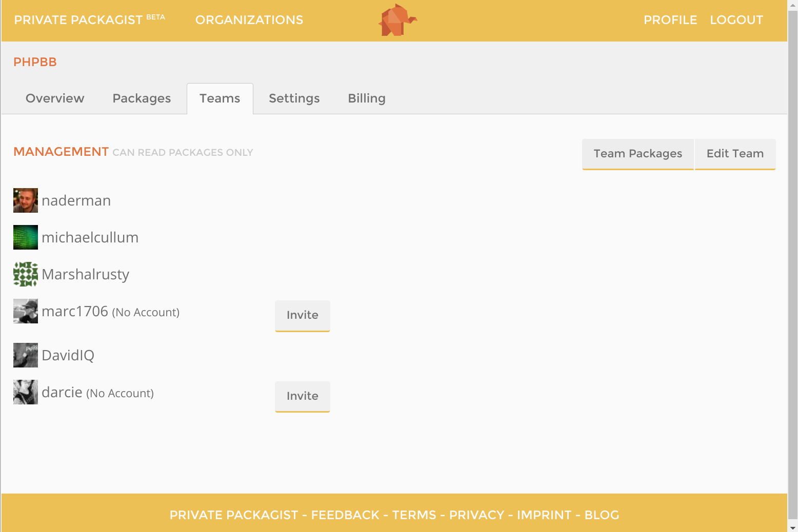Open the Terms footer link

(414, 515)
